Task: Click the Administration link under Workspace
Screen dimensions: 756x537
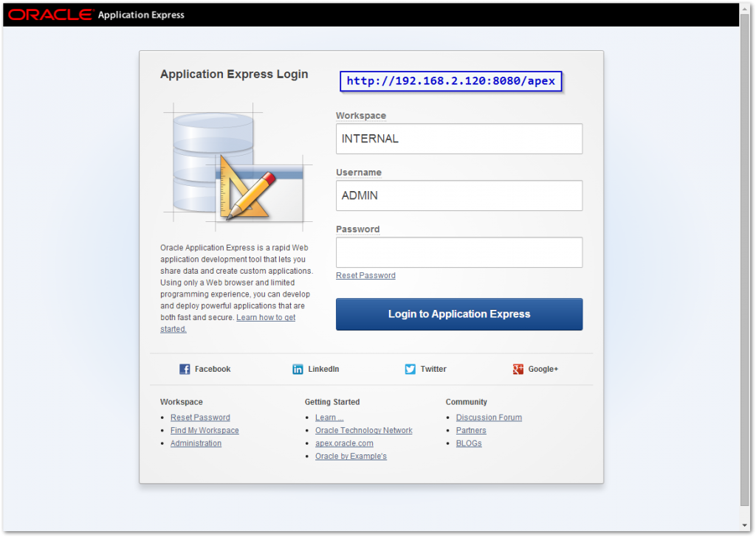Action: coord(195,443)
